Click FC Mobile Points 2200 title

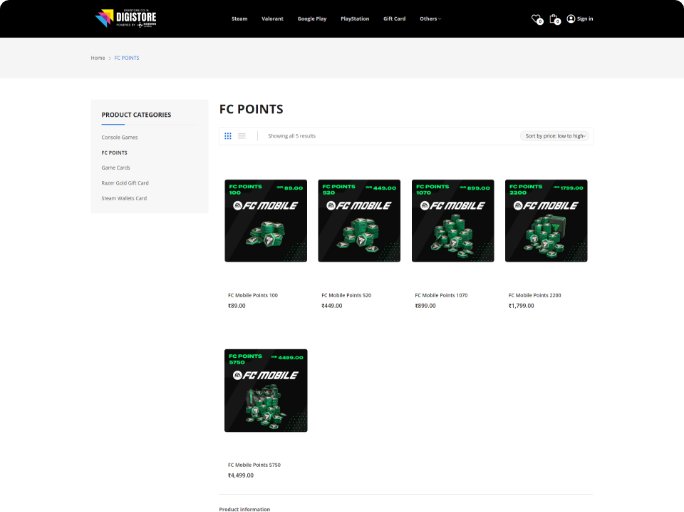[535, 295]
